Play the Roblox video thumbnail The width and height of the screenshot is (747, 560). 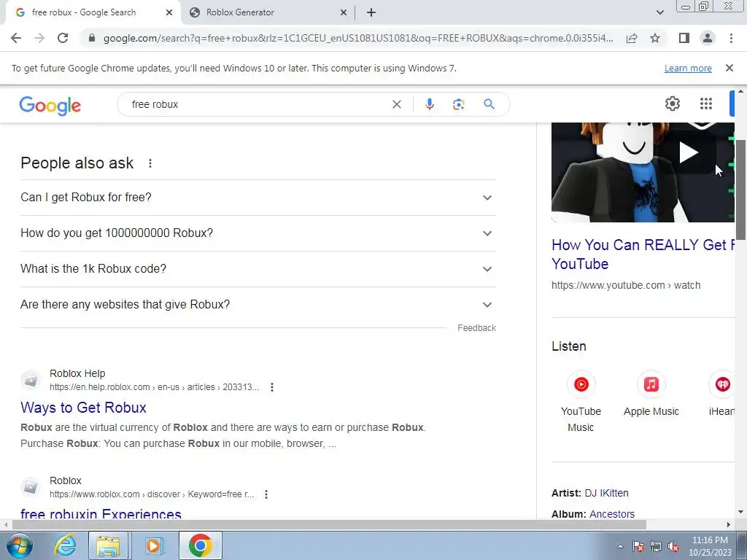[688, 152]
